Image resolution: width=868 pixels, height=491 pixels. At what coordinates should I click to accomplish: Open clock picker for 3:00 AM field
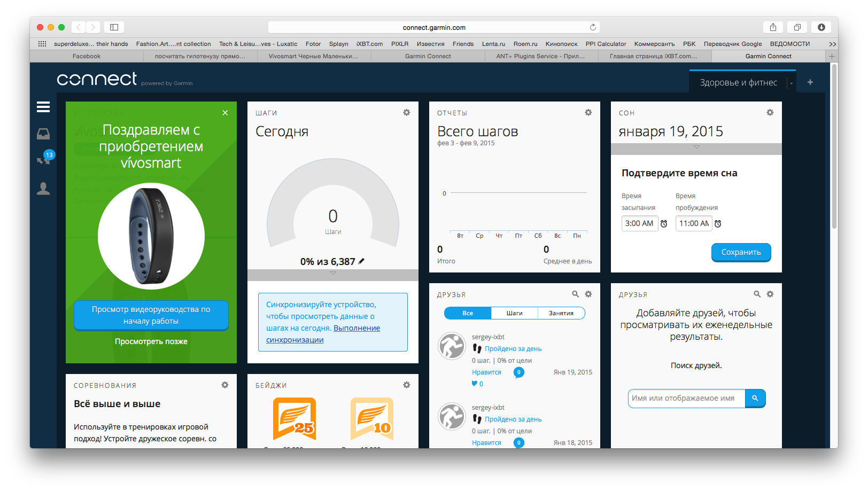[664, 224]
